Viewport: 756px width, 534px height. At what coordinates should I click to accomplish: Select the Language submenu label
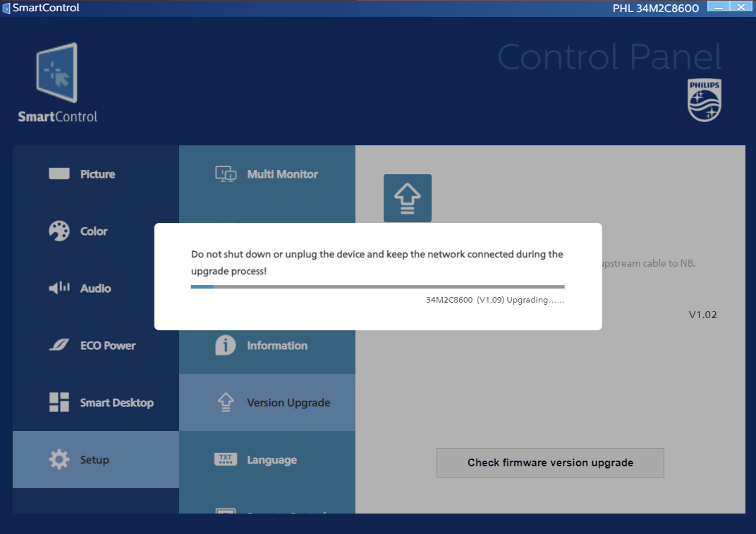click(272, 460)
